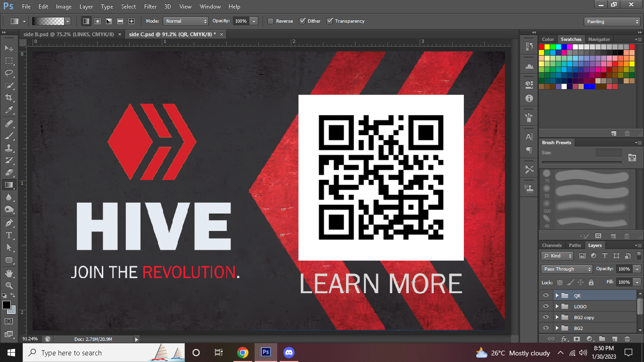Open the blending Mode dropdown
Viewport: 644px width, 362px height.
pyautogui.click(x=185, y=21)
